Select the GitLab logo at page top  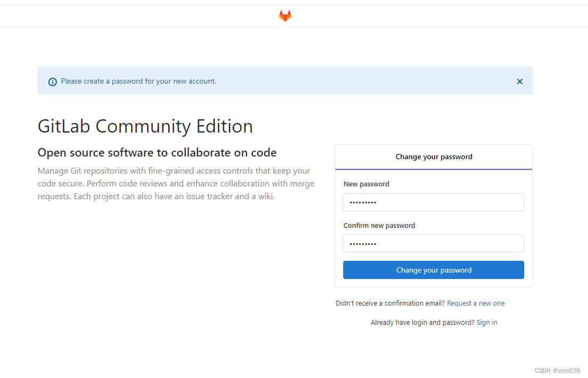pos(285,15)
